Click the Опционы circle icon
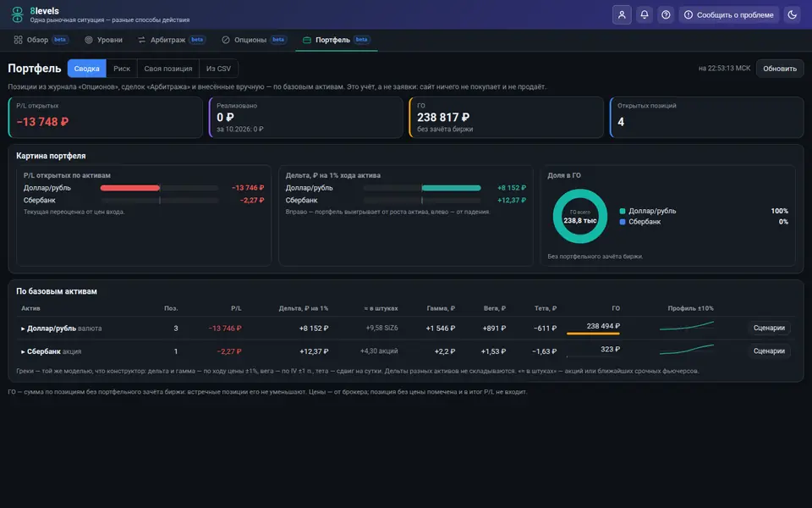Viewport: 812px width, 508px height. tap(225, 40)
